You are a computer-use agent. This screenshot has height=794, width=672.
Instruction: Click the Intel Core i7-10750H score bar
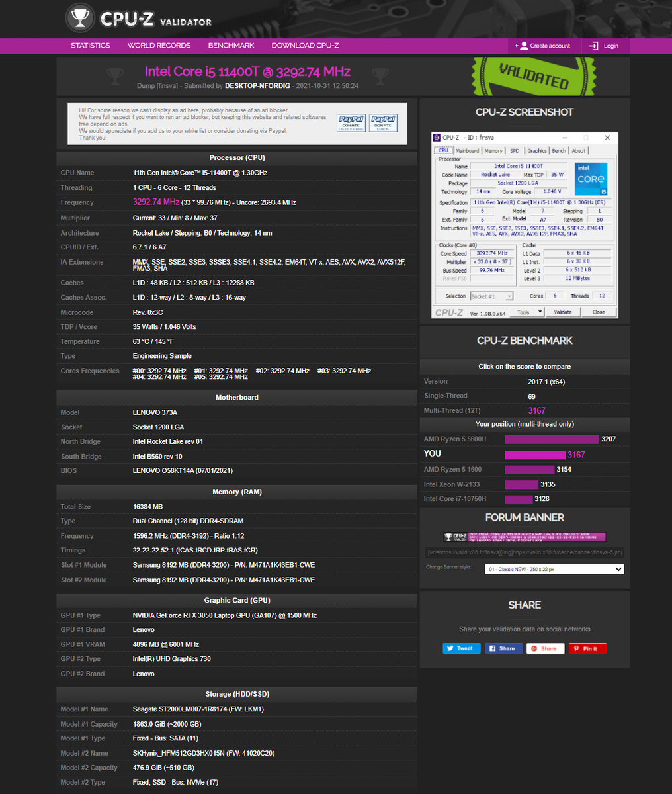[519, 500]
